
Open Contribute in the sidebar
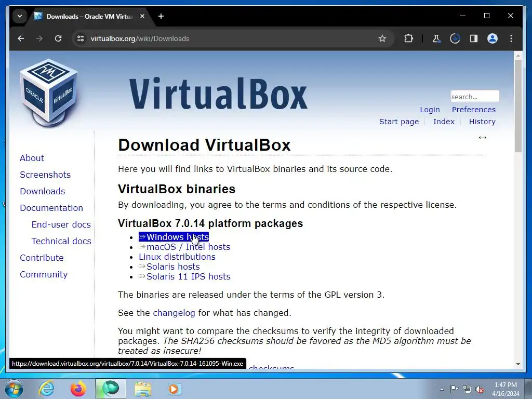tap(42, 258)
